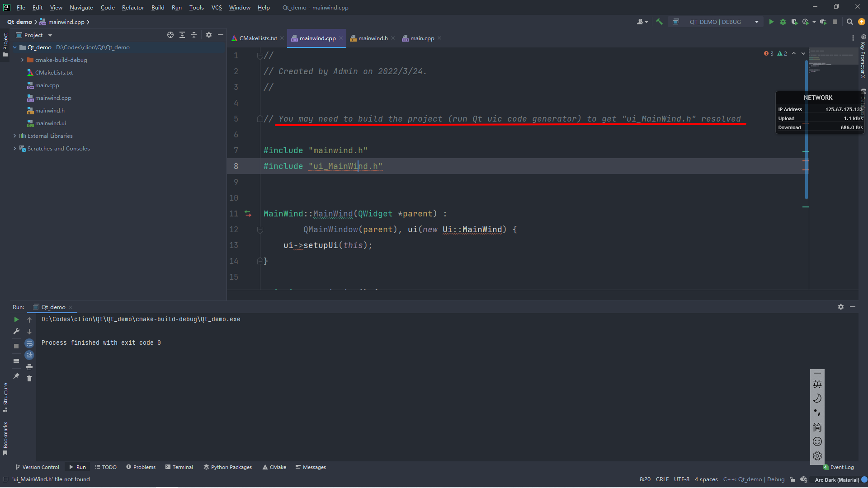Expand all items in Project panel

coord(182,35)
